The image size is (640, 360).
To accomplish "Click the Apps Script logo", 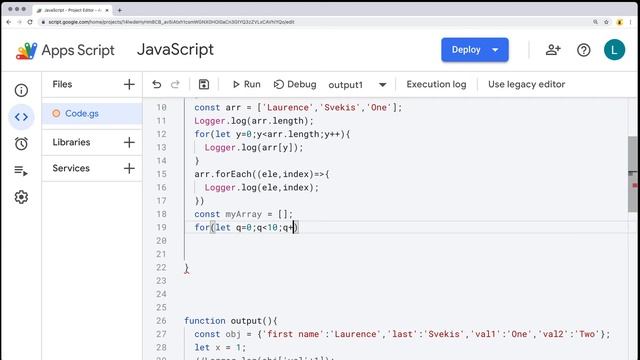I will (65, 51).
